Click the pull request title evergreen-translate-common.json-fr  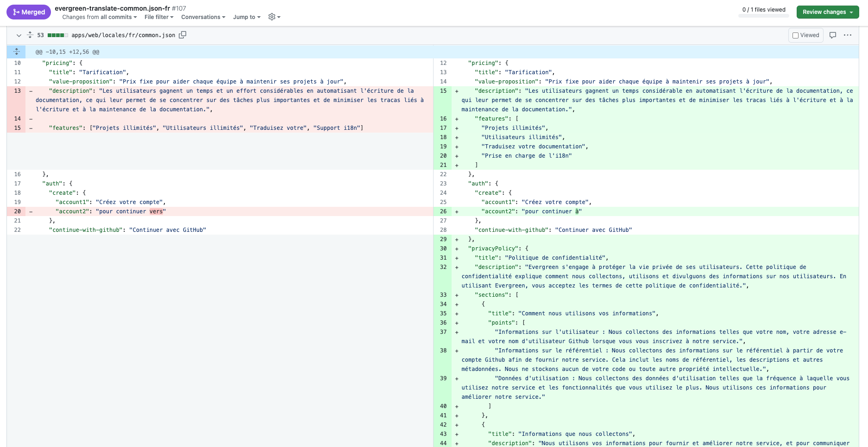[x=112, y=8]
